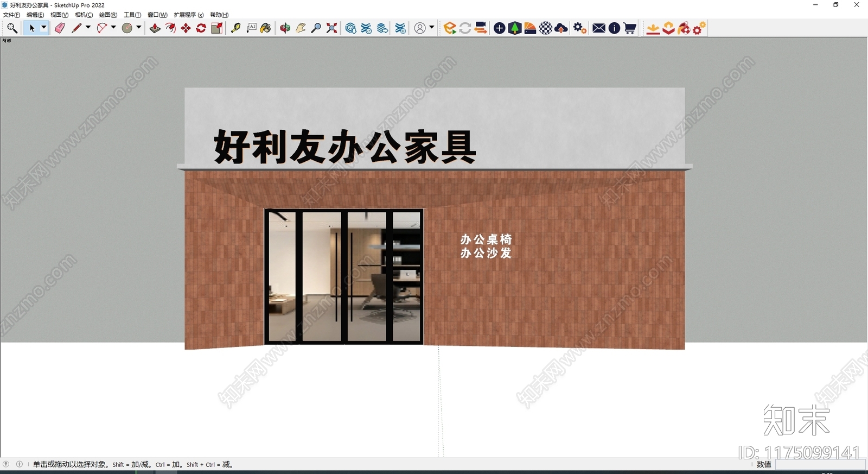Click the glass door in the model
The width and height of the screenshot is (868, 474).
click(344, 277)
